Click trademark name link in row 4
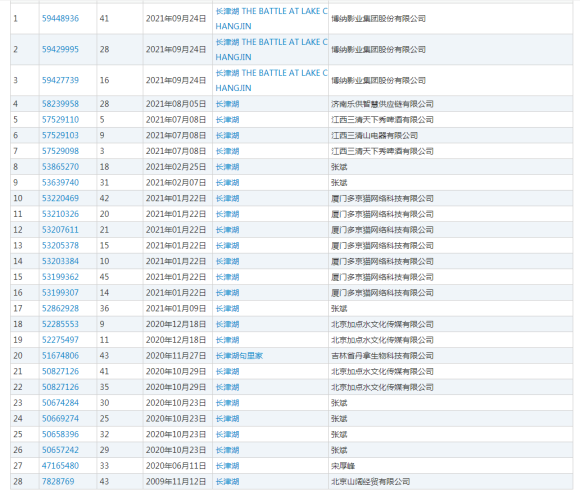 coord(228,104)
